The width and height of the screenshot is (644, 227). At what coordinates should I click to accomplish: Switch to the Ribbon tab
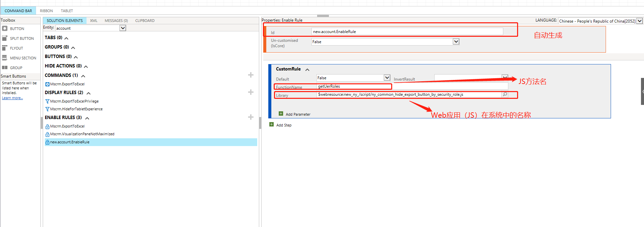46,11
